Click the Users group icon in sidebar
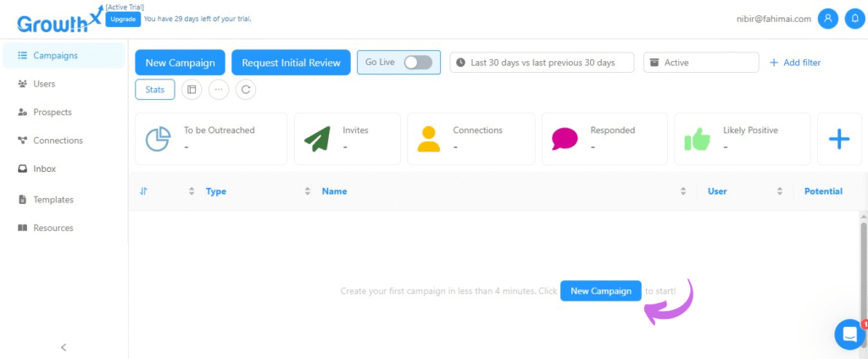This screenshot has height=359, width=868. coord(23,84)
